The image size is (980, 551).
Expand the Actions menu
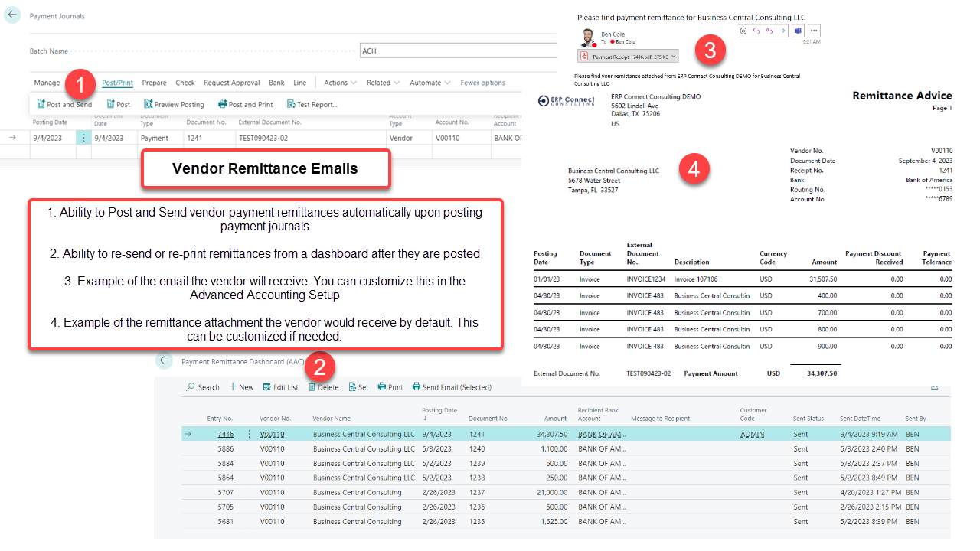tap(340, 83)
